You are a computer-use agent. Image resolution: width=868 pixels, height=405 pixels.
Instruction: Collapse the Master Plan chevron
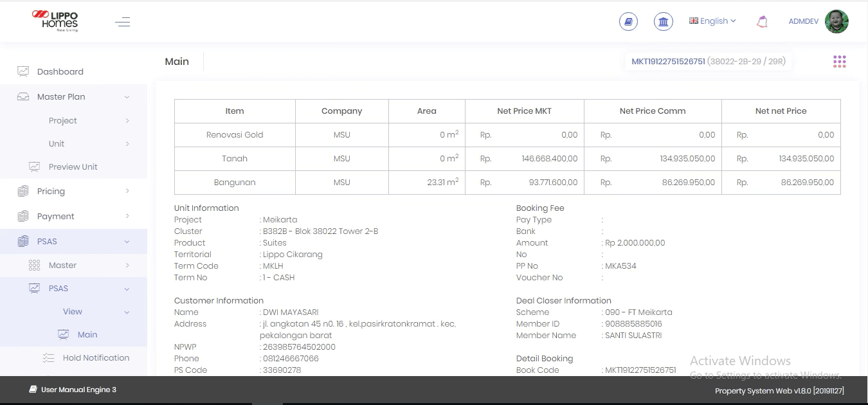click(x=127, y=97)
